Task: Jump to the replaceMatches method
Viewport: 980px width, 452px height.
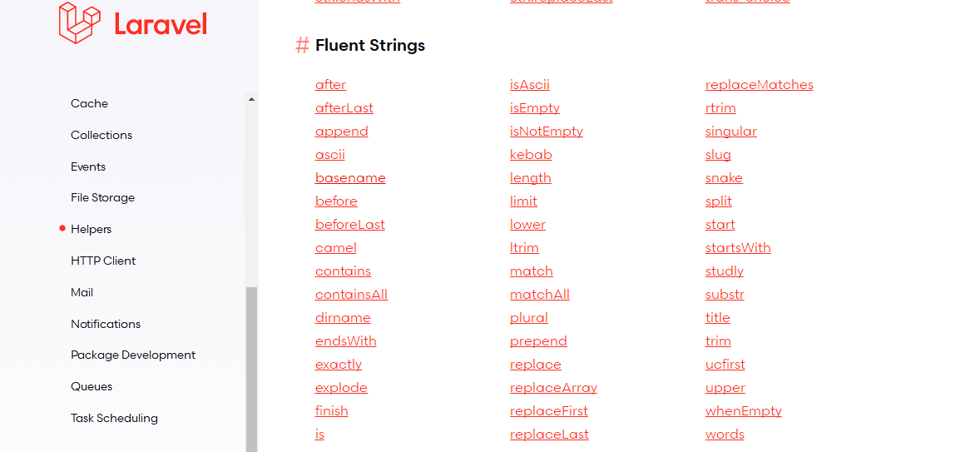Action: (x=759, y=85)
